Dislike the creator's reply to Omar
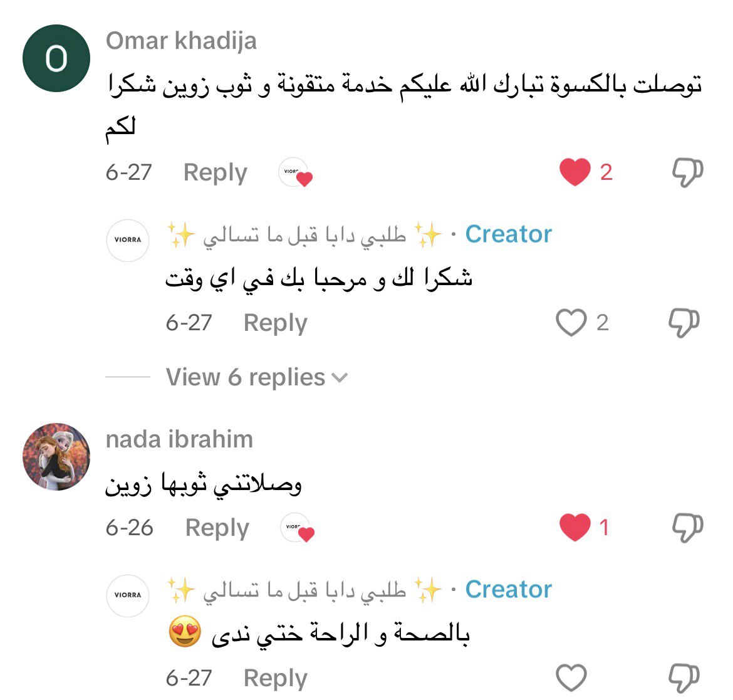The width and height of the screenshot is (733, 700). pyautogui.click(x=684, y=323)
